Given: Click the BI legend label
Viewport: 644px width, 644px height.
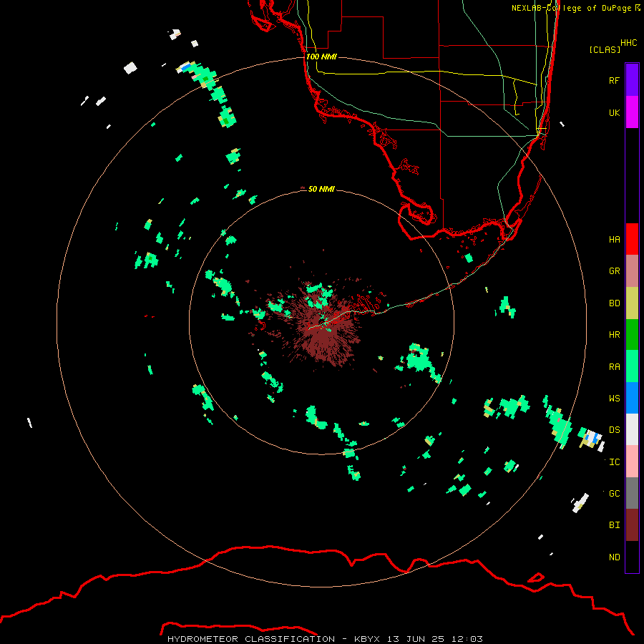Looking at the screenshot, I should click(614, 525).
